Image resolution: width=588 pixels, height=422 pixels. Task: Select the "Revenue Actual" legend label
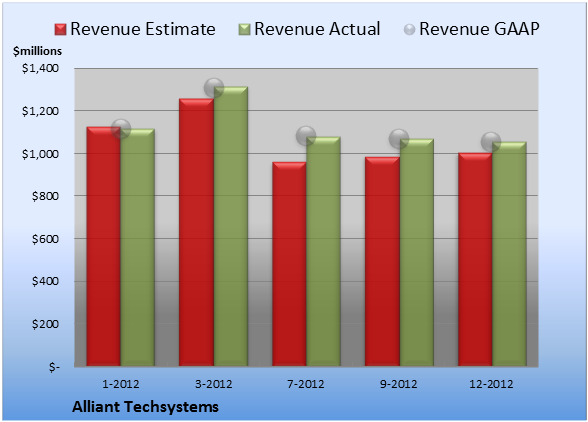point(317,29)
